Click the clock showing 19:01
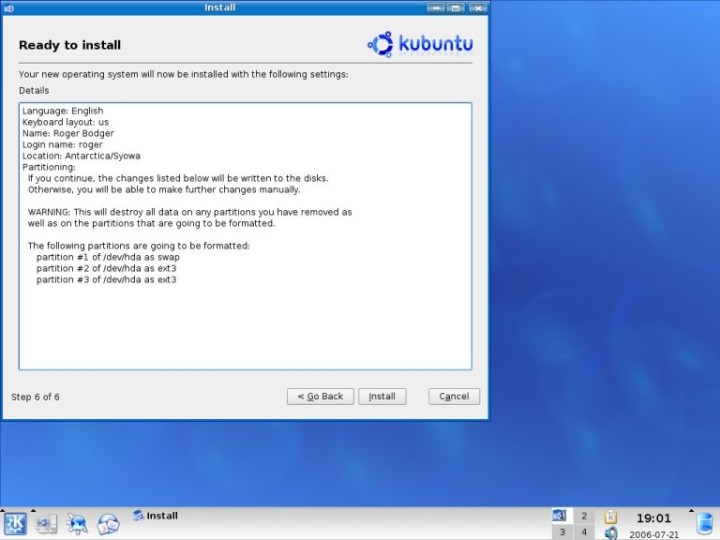The image size is (720, 540). point(653,518)
